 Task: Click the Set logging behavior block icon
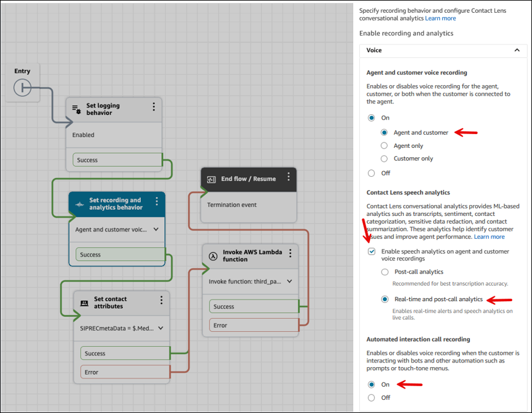coord(76,109)
